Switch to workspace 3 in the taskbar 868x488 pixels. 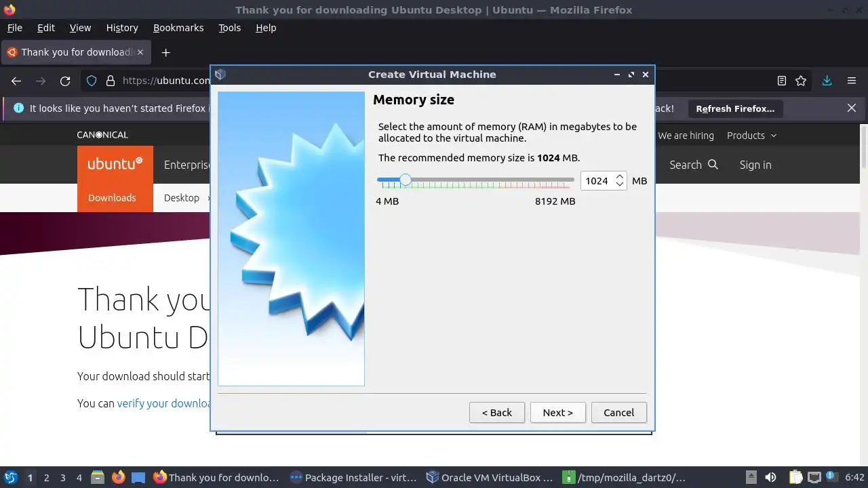pos(62,478)
